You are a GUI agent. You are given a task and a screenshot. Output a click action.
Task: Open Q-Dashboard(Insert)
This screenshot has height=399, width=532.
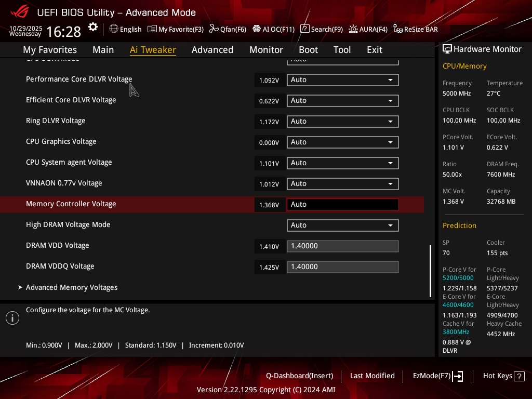coord(300,376)
